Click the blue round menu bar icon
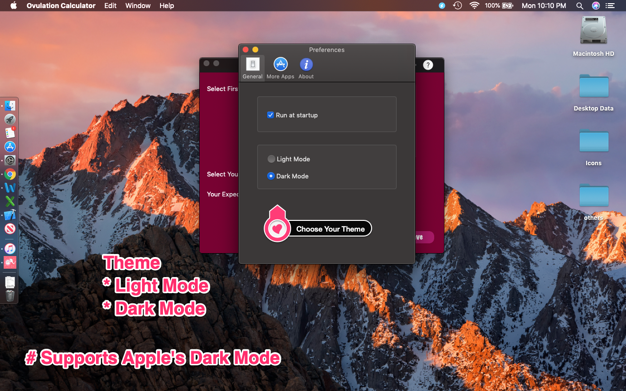Viewport: 626px width, 391px height. (x=442, y=6)
